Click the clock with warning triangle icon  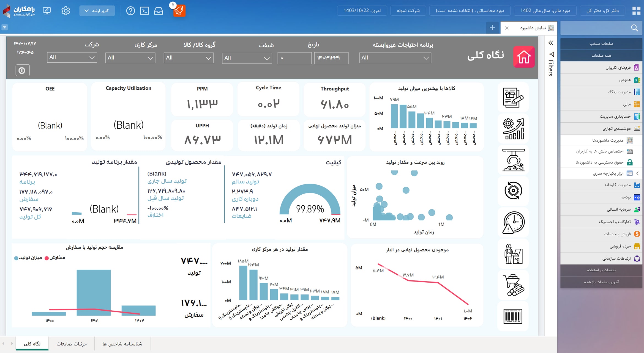(514, 222)
